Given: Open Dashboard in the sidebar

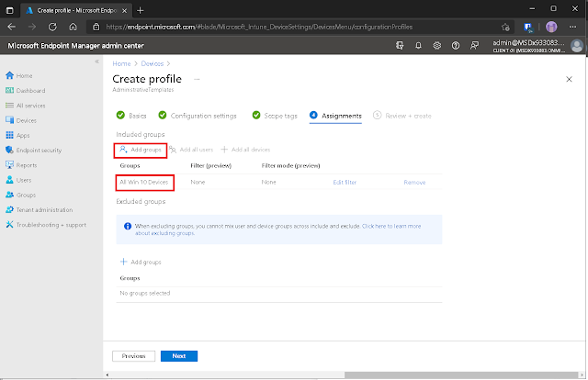Looking at the screenshot, I should click(x=26, y=91).
